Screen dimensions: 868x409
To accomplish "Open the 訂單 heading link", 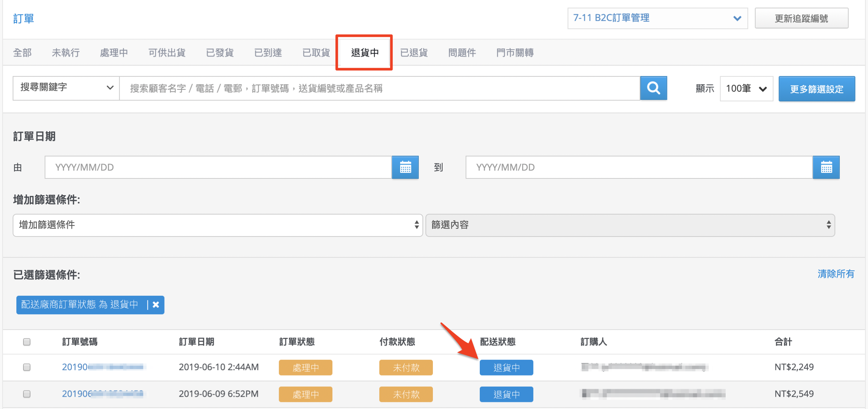I will tap(23, 19).
